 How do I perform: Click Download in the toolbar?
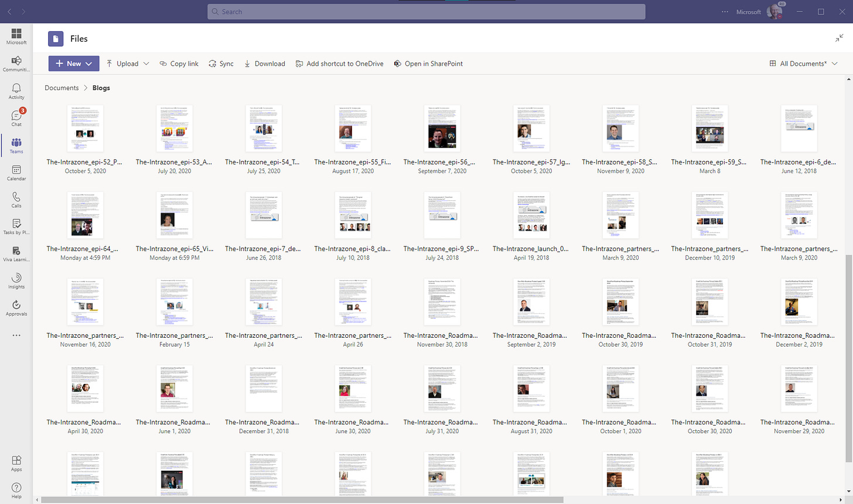265,64
